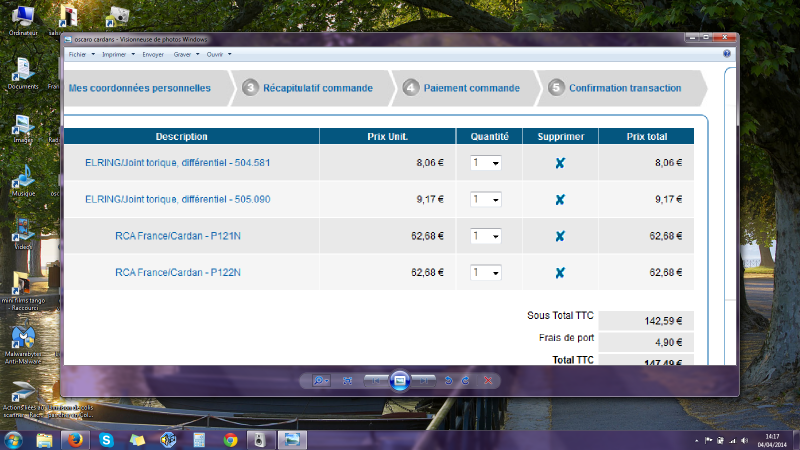This screenshot has height=450, width=800.
Task: Expand the Graver dropdown arrow
Action: [197, 55]
